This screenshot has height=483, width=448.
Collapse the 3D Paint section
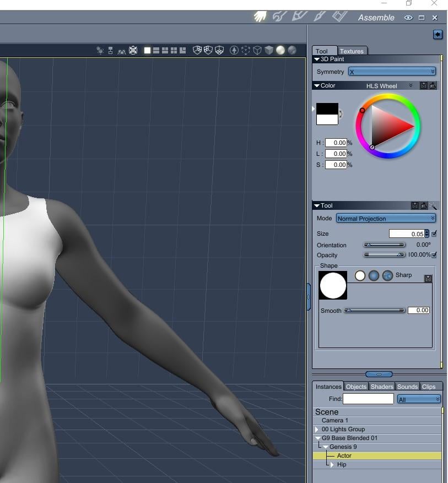(x=317, y=59)
